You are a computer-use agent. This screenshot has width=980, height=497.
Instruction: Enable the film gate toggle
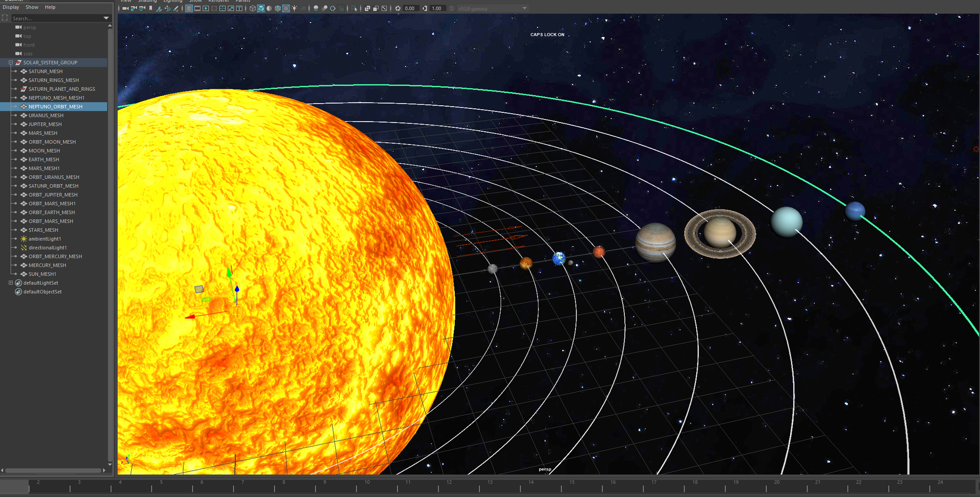tap(197, 8)
